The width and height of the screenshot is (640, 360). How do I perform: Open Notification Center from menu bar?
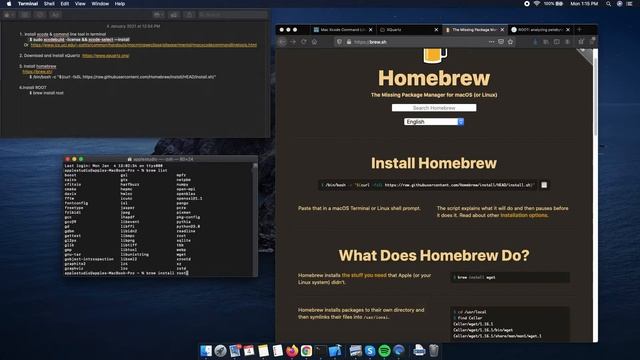tap(629, 4)
